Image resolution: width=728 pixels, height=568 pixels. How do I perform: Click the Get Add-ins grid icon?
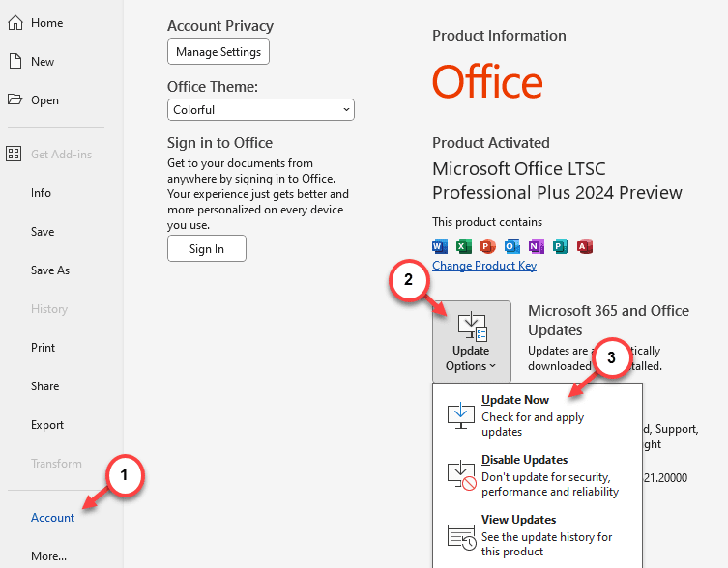coord(14,154)
